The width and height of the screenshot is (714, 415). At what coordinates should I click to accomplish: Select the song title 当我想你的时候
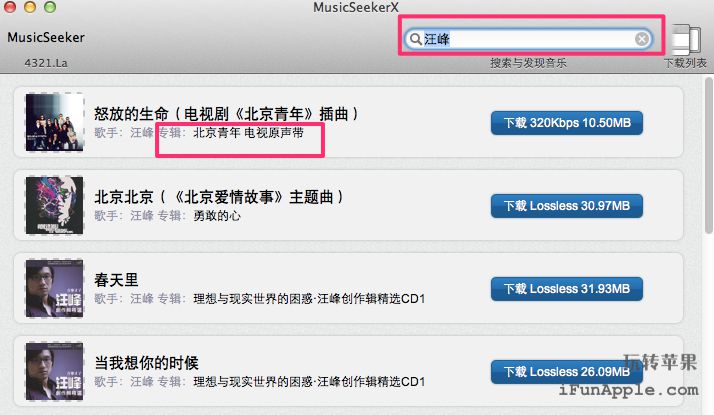(146, 363)
